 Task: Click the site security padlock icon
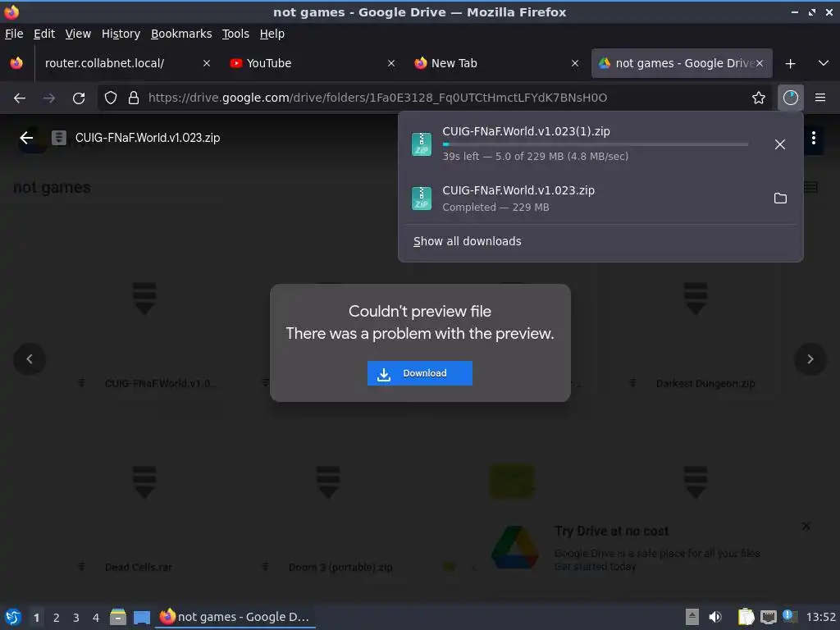click(x=134, y=98)
